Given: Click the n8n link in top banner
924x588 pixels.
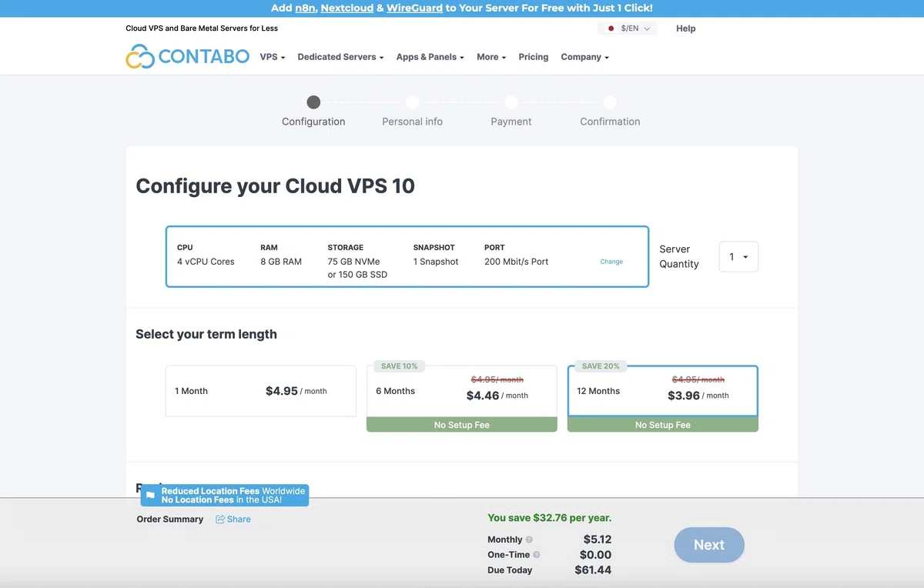Looking at the screenshot, I should click(305, 8).
